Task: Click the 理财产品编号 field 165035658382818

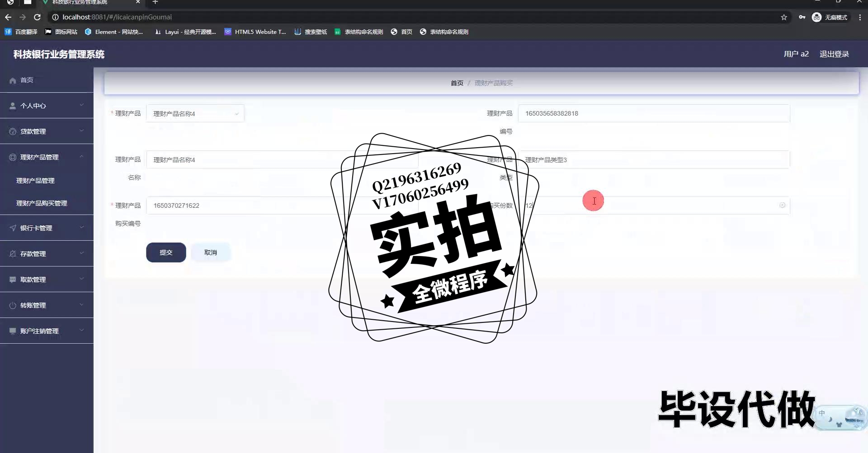Action: [x=654, y=113]
